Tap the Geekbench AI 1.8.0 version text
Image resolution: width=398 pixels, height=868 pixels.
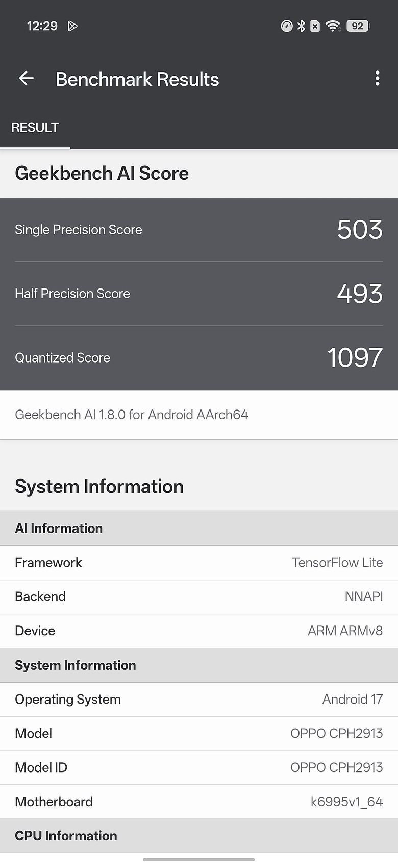[x=132, y=415]
